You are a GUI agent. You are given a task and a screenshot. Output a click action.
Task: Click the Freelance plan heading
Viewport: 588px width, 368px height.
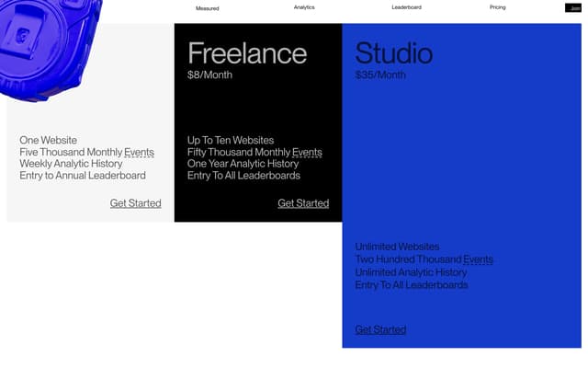pos(247,53)
